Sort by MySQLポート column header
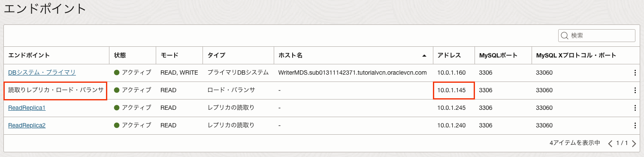The width and height of the screenshot is (644, 157). click(x=498, y=55)
